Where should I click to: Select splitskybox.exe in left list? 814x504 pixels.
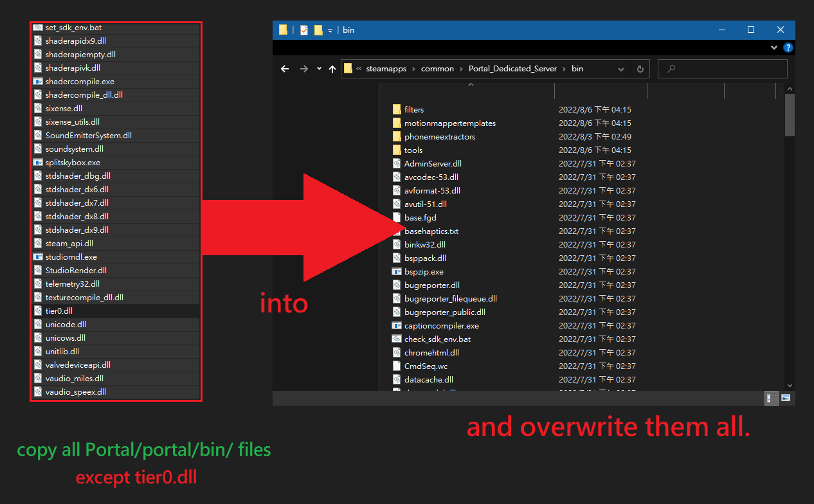tap(116, 162)
